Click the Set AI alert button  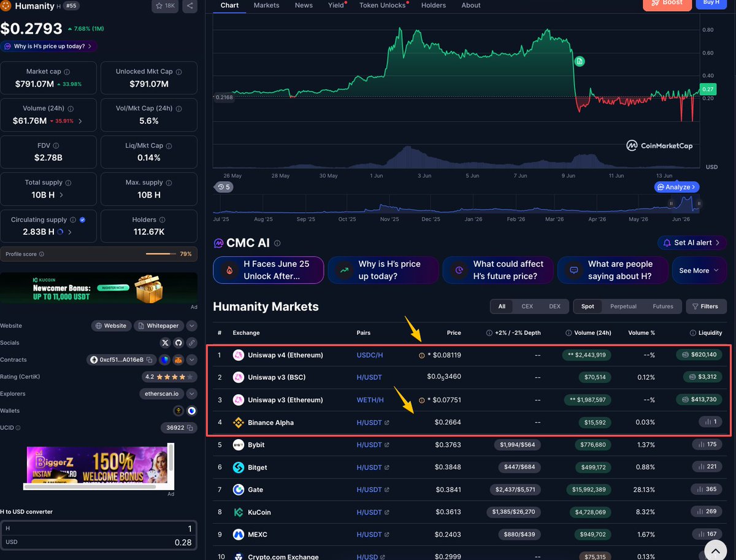coord(692,243)
